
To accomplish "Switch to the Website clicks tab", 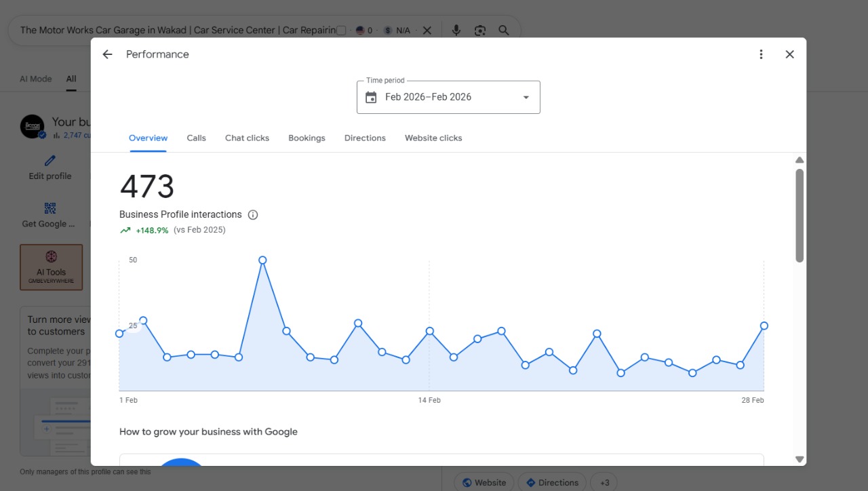I will 433,138.
